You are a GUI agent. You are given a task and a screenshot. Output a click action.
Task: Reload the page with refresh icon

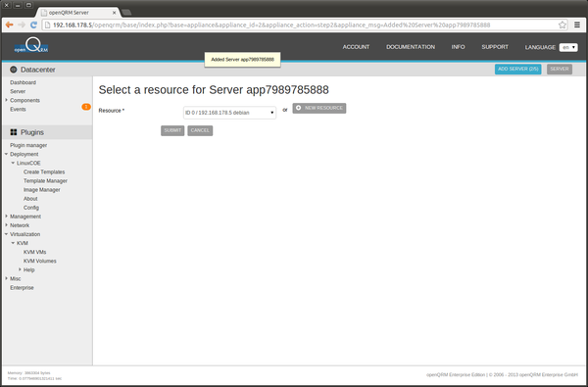click(x=33, y=24)
